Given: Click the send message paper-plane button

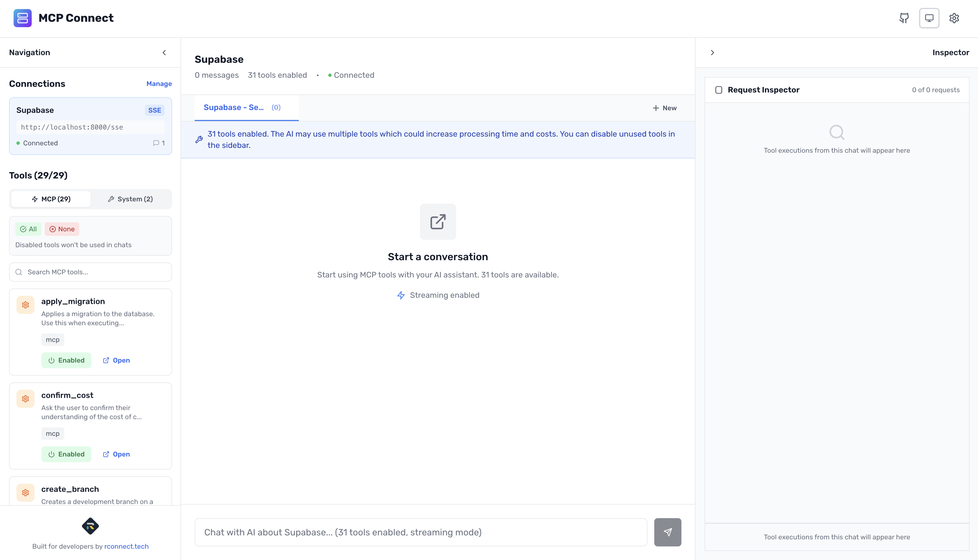Looking at the screenshot, I should 668,532.
